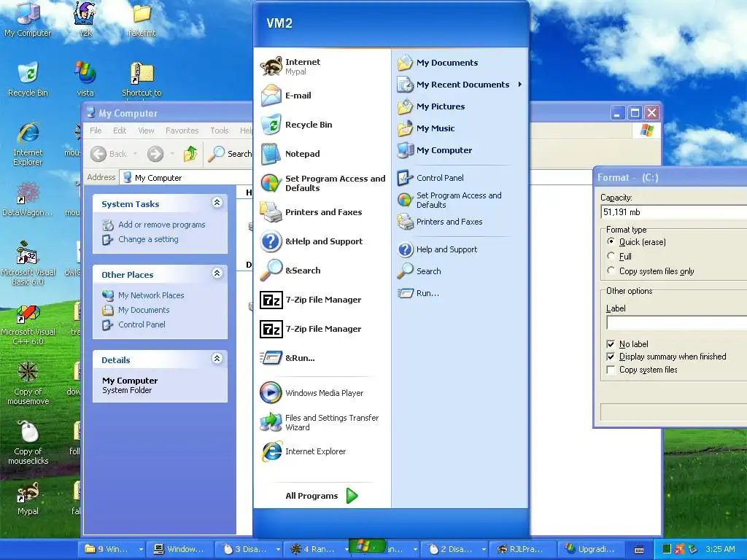
Task: Open Control Panel link in Other Places
Action: coord(142,324)
